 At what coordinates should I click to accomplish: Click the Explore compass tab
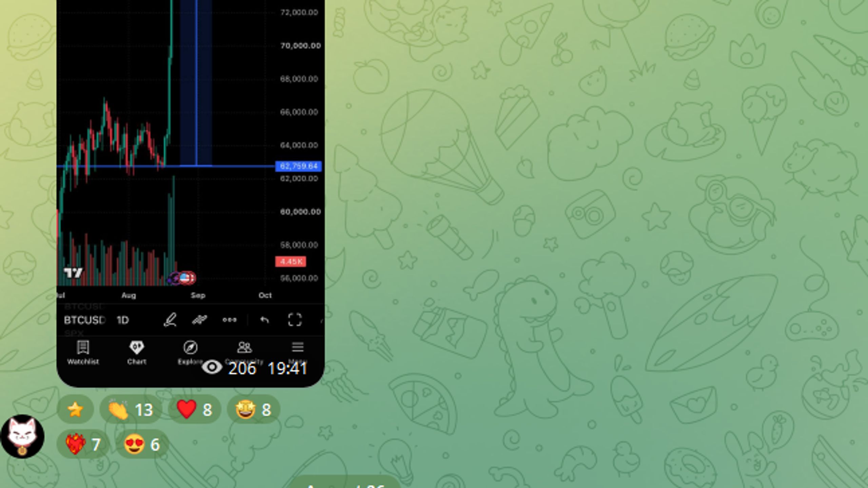coord(190,353)
